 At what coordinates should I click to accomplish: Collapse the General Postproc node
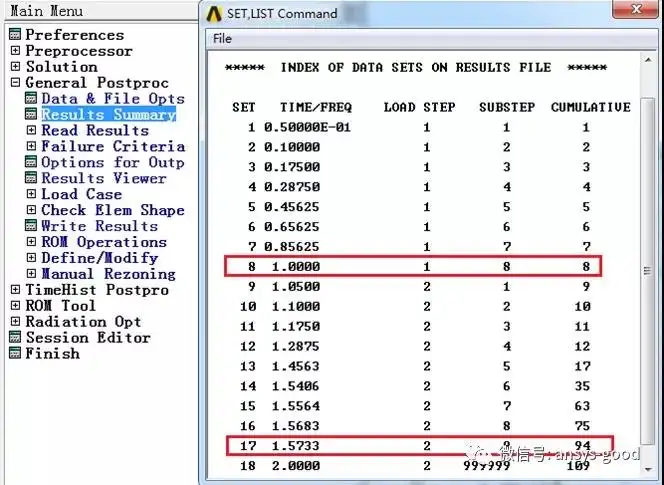coord(15,83)
